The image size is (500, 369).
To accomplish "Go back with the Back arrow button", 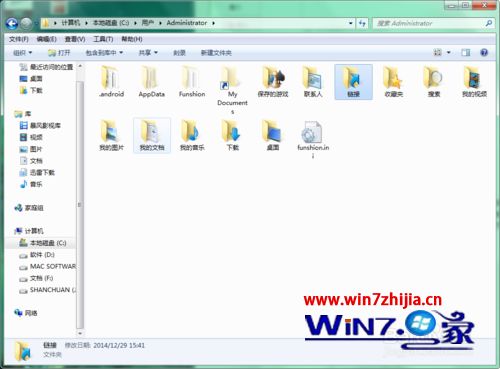I will pyautogui.click(x=12, y=23).
